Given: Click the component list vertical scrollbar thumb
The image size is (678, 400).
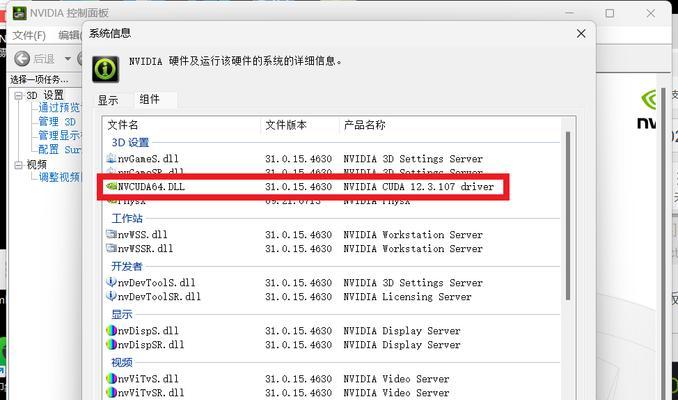Looking at the screenshot, I should [x=568, y=215].
